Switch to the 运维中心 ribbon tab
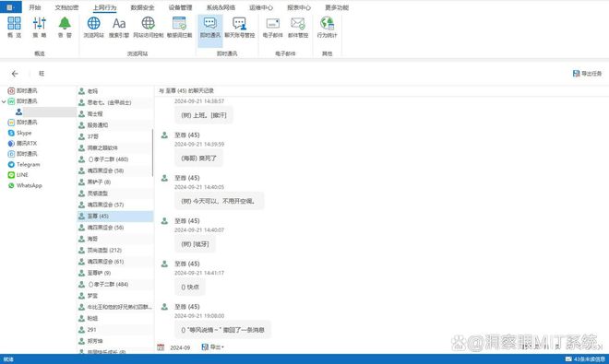This screenshot has width=609, height=364. tap(261, 7)
